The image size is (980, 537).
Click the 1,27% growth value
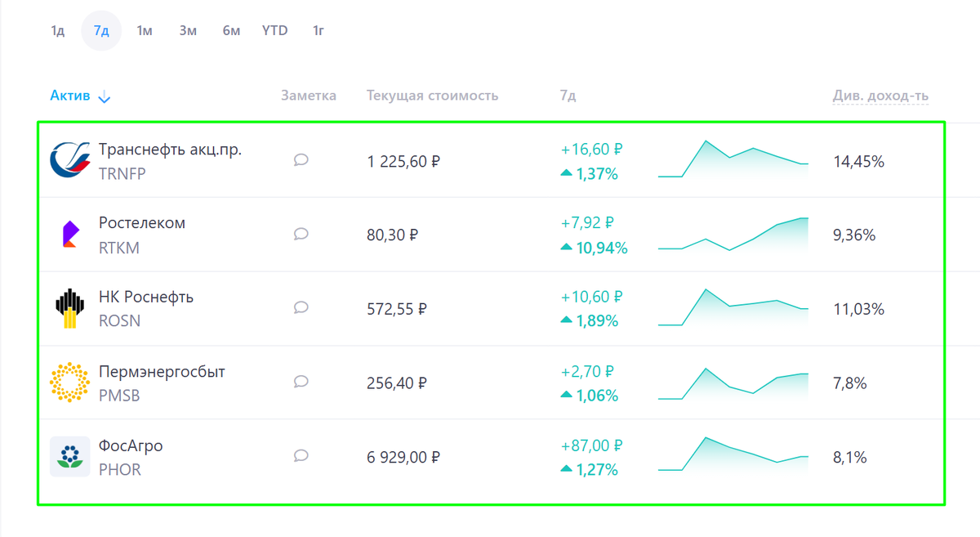coord(597,470)
